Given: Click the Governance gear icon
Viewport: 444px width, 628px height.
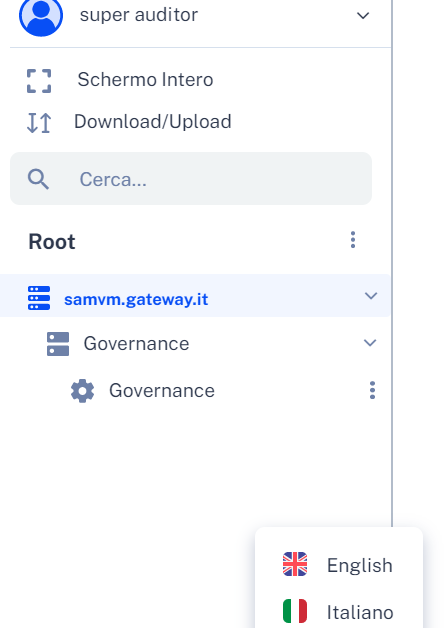Looking at the screenshot, I should click(x=82, y=391).
